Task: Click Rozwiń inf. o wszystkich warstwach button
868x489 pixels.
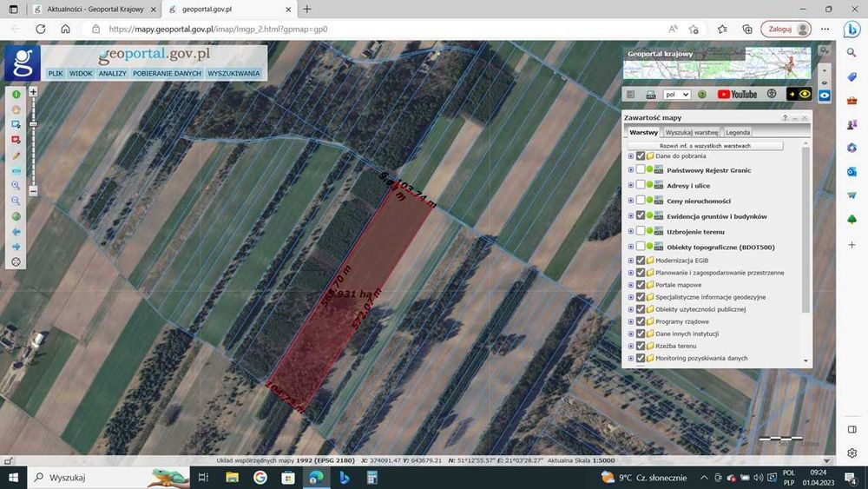Action: 705,146
